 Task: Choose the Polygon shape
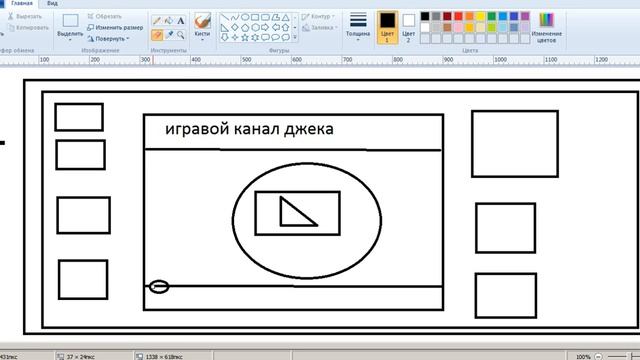pyautogui.click(x=276, y=17)
